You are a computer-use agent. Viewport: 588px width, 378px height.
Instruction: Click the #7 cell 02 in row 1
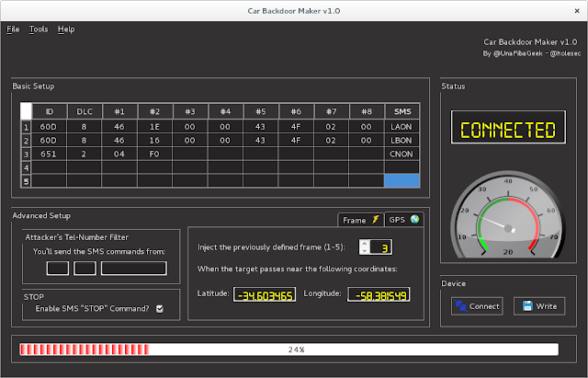click(331, 127)
